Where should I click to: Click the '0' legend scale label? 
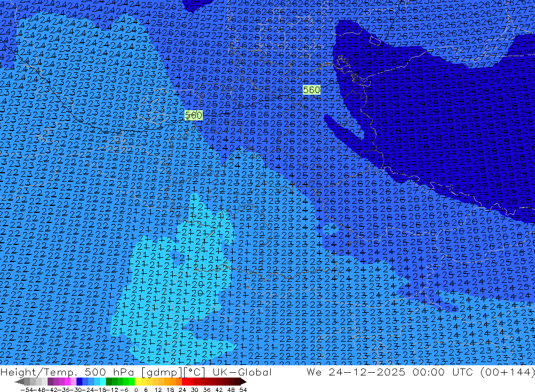point(136,390)
